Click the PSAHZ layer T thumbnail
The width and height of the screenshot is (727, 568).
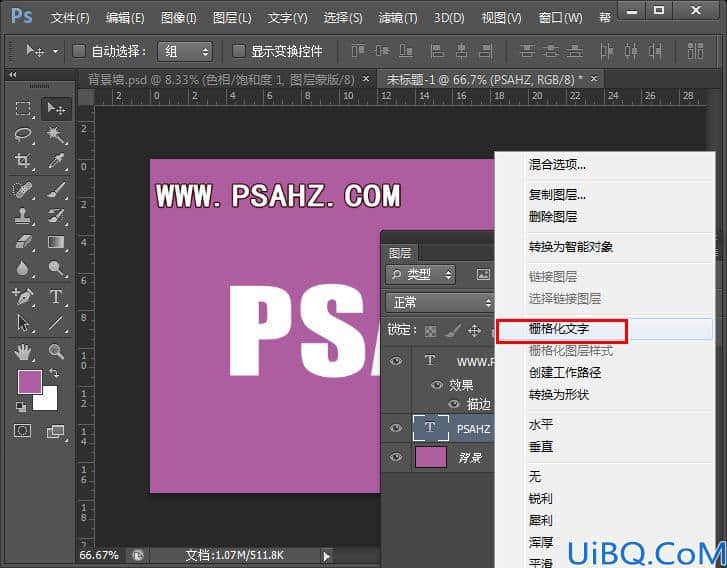coord(431,428)
